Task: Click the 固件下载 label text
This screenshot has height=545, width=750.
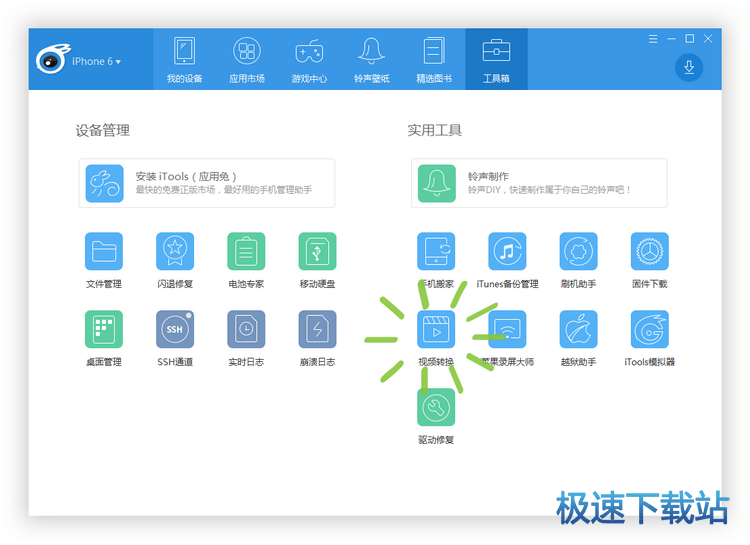Action: point(650,284)
